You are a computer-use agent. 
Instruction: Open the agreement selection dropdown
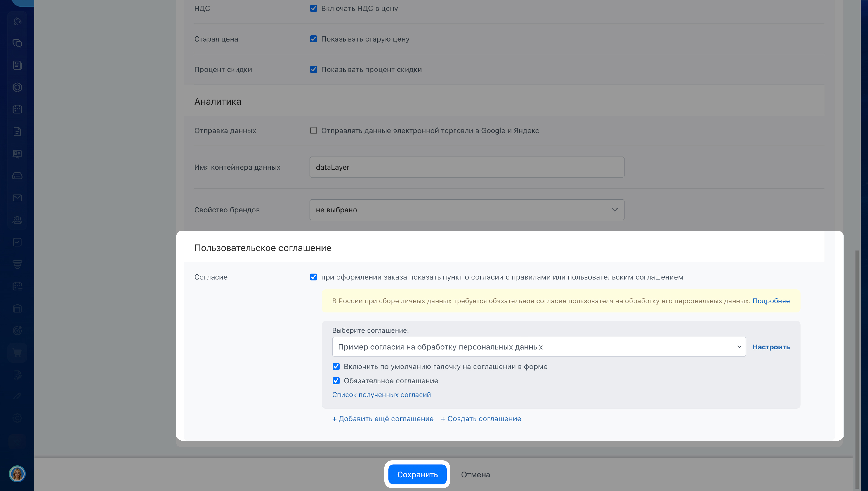pos(539,347)
